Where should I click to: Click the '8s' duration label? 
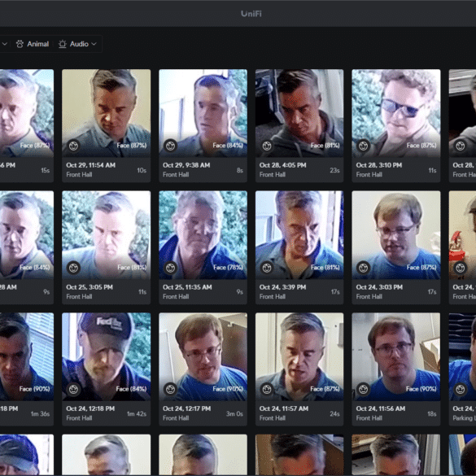240,170
